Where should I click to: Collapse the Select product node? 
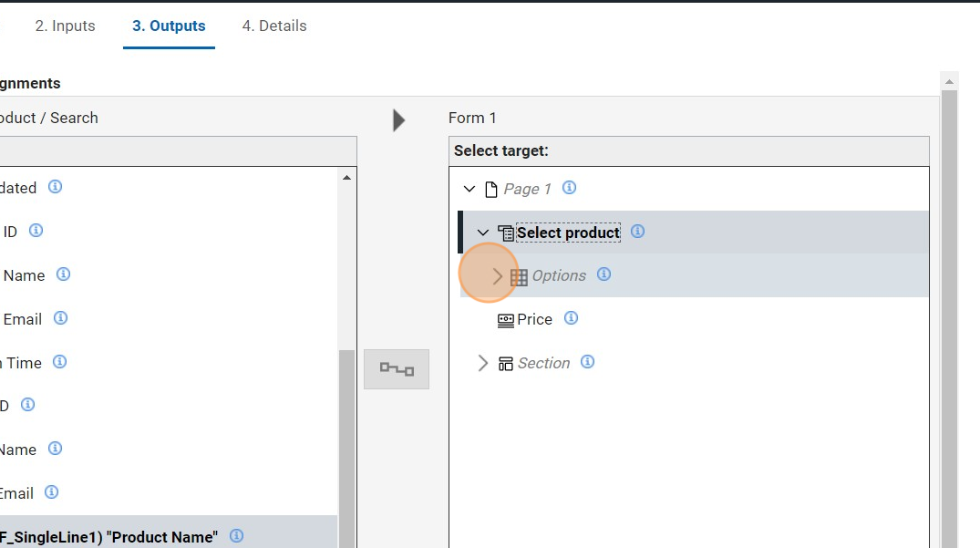coord(483,233)
